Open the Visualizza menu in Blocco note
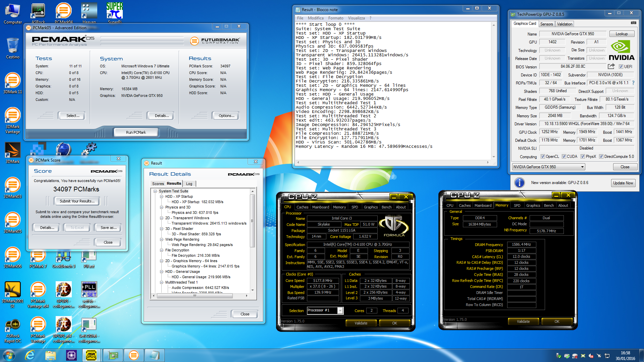Image resolution: width=644 pixels, height=362 pixels. [356, 18]
